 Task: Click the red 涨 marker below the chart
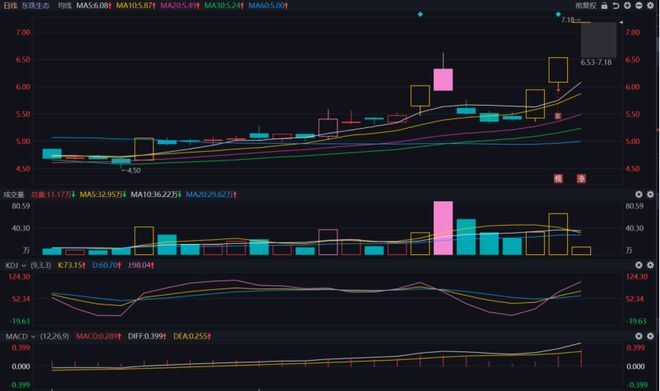pos(581,178)
